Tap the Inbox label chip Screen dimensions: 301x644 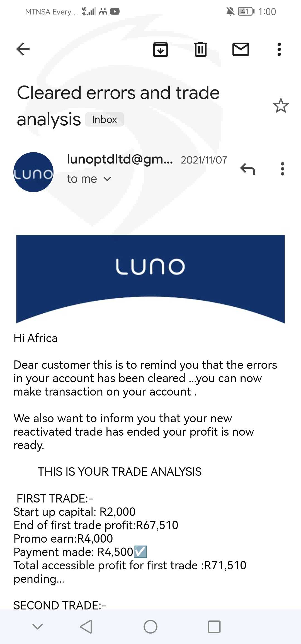pos(105,119)
